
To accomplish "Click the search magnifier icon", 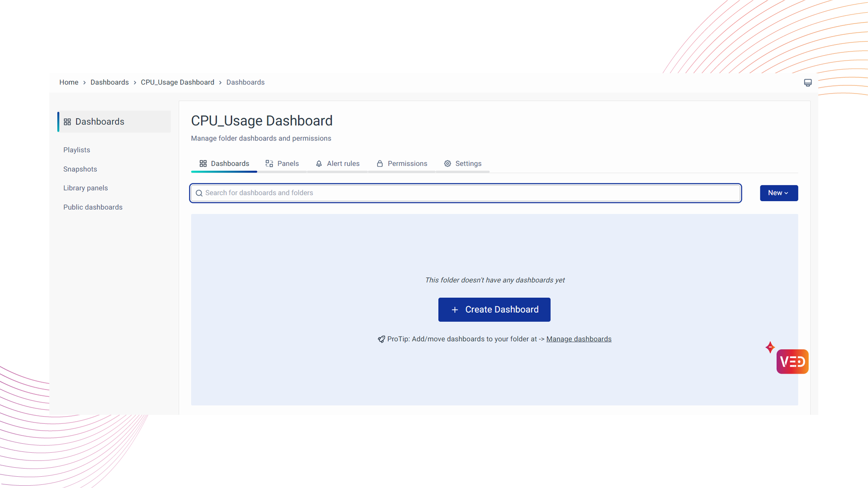I will [x=199, y=193].
